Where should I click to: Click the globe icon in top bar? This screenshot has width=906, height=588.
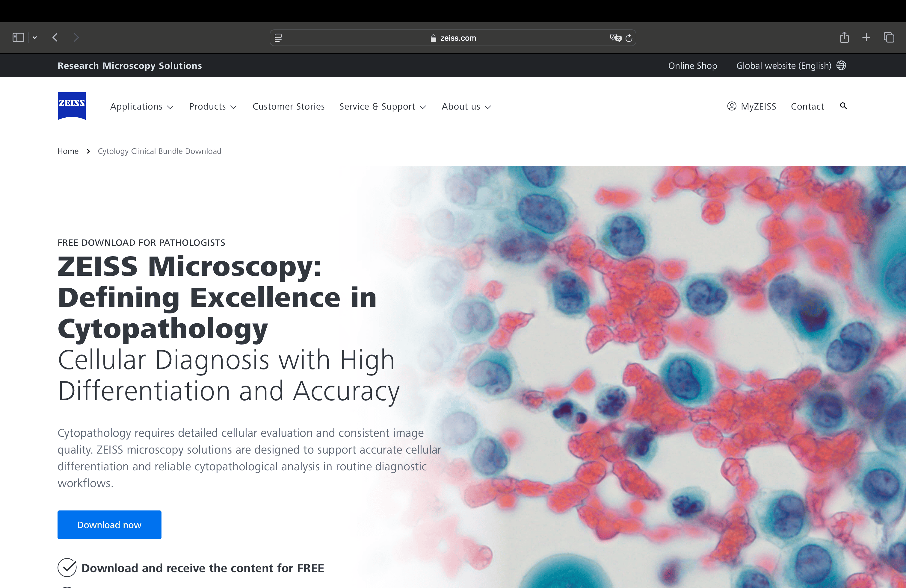point(841,66)
